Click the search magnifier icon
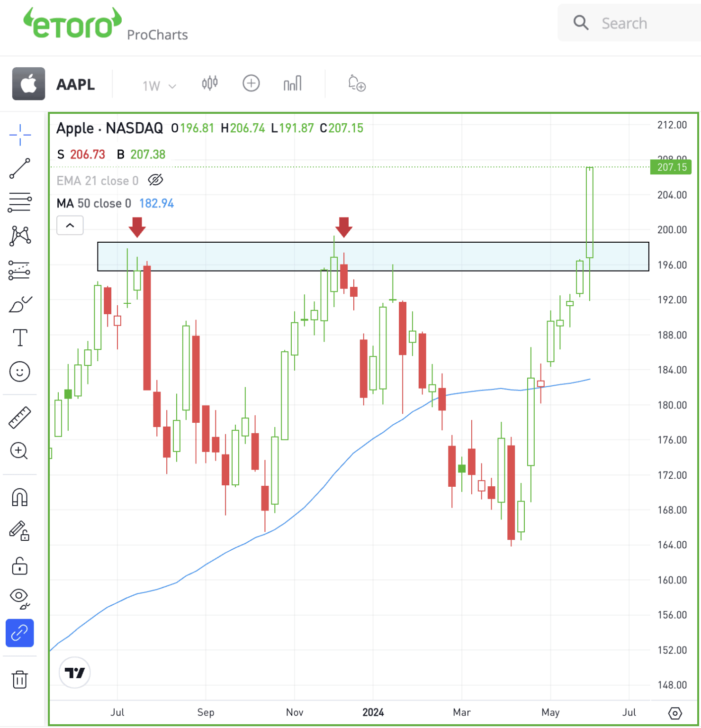The image size is (701, 728). pos(581,23)
